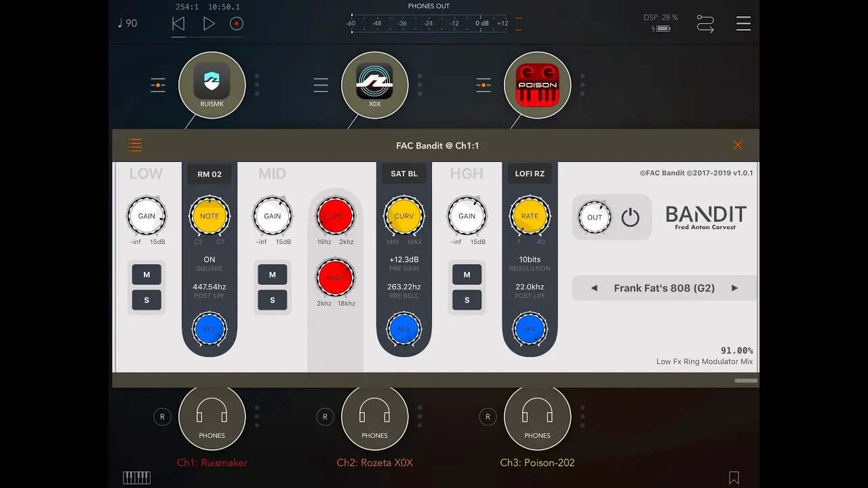The image size is (868, 488).
Task: Toggle the ON SQUARE ring modulator setting
Action: click(x=210, y=264)
